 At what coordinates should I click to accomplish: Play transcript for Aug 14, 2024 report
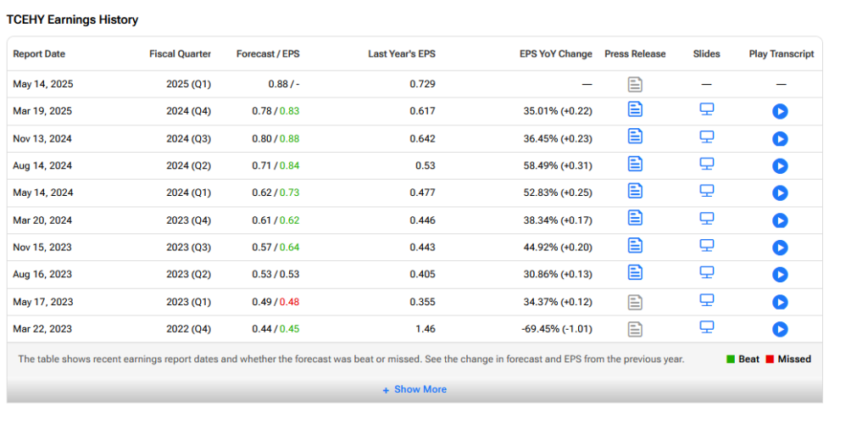pos(781,166)
